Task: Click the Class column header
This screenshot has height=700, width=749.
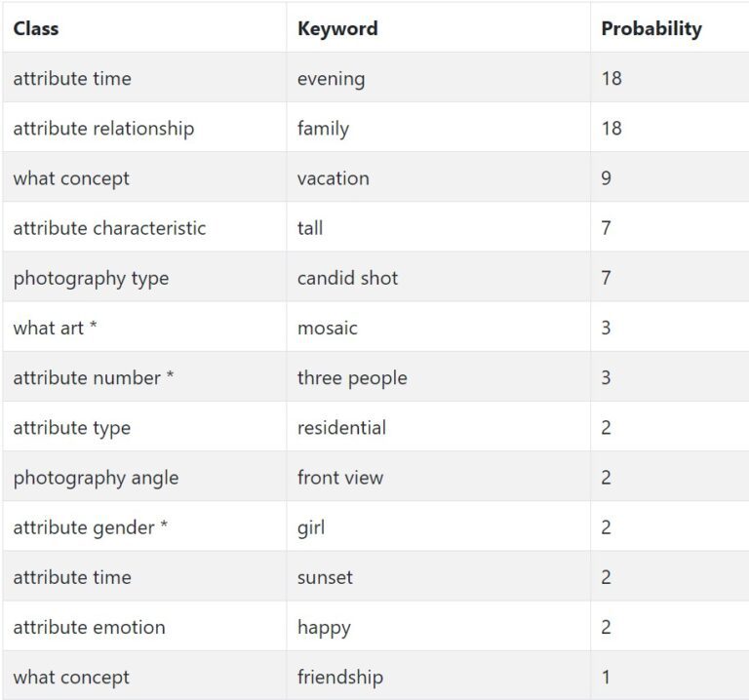Action: [x=144, y=27]
